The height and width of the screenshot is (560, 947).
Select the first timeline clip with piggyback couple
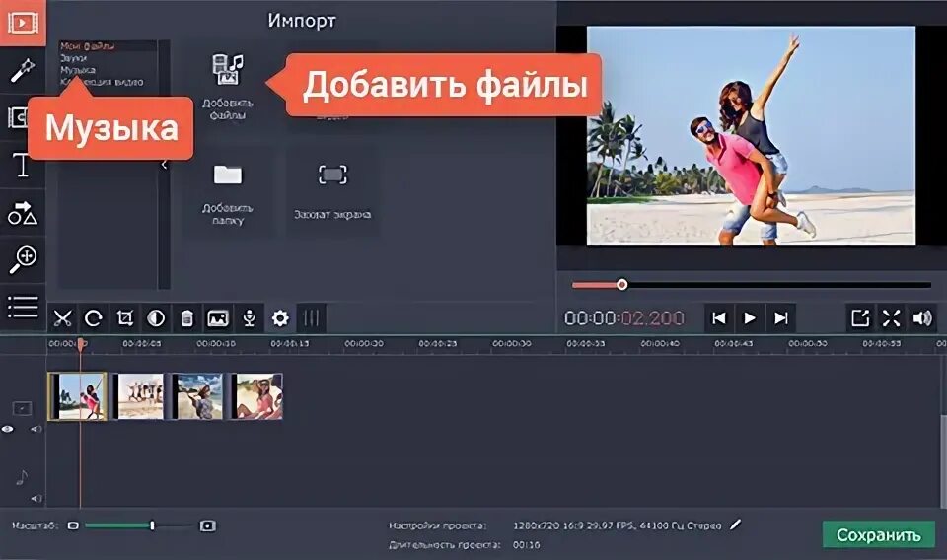77,396
